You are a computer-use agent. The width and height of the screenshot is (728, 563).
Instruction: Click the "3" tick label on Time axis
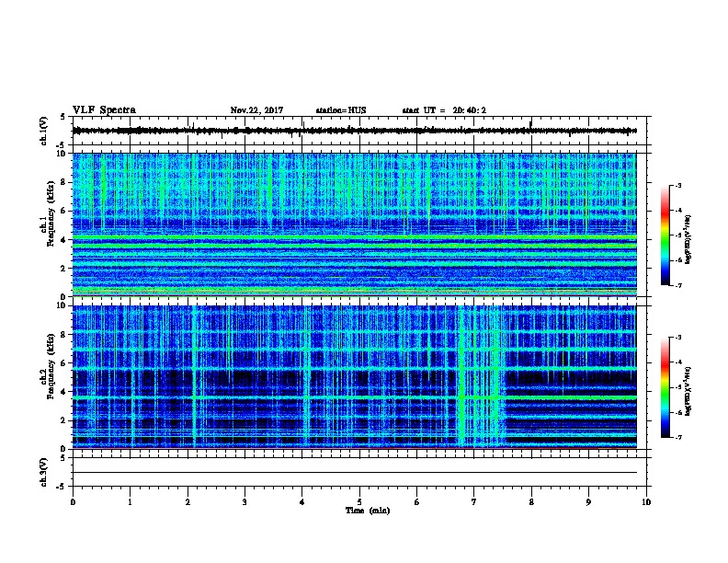click(245, 501)
